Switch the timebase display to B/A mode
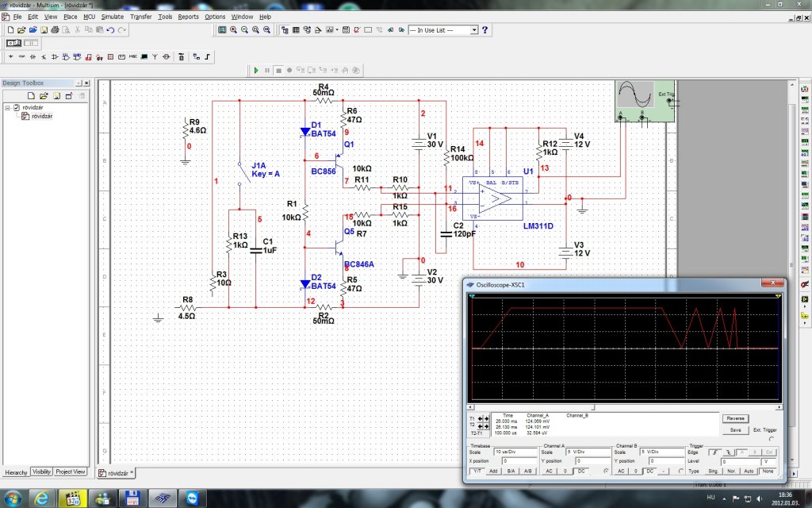This screenshot has height=508, width=812. coord(511,471)
